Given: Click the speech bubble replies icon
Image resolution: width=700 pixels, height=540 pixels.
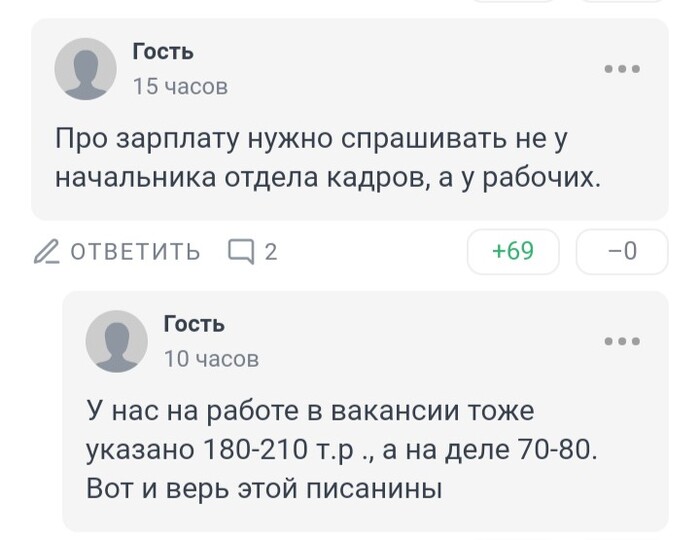Looking at the screenshot, I should pos(241,251).
